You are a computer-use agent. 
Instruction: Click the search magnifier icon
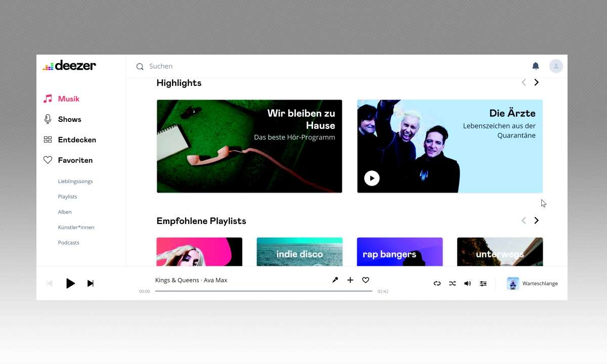tap(140, 66)
